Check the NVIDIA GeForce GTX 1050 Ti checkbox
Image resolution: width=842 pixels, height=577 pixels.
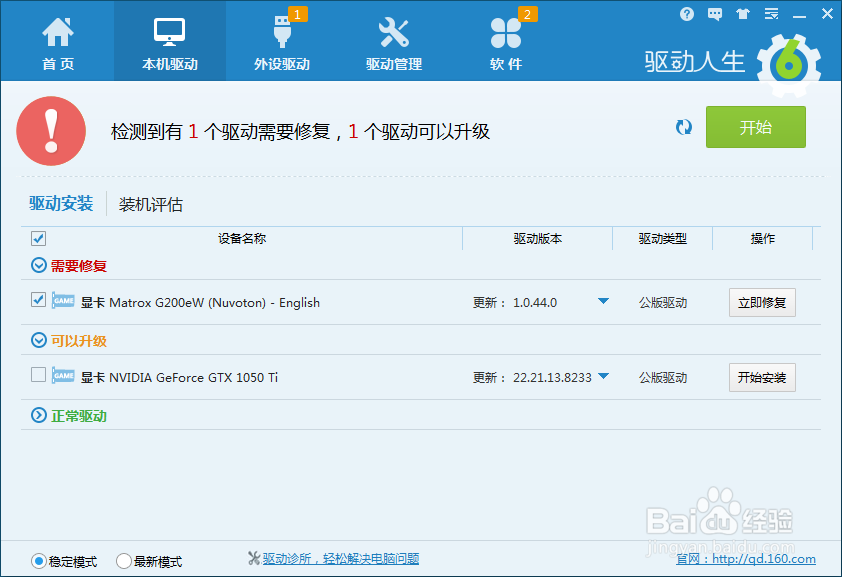coord(38,374)
